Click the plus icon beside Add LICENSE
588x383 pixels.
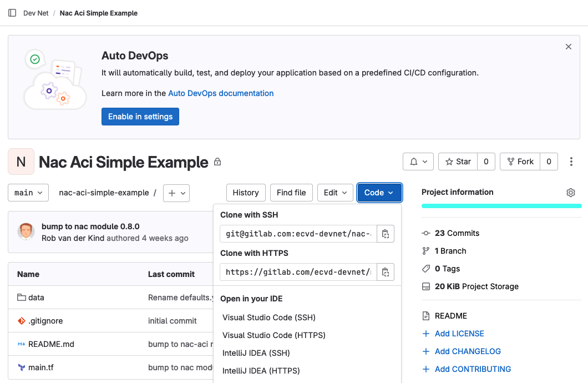coord(425,334)
